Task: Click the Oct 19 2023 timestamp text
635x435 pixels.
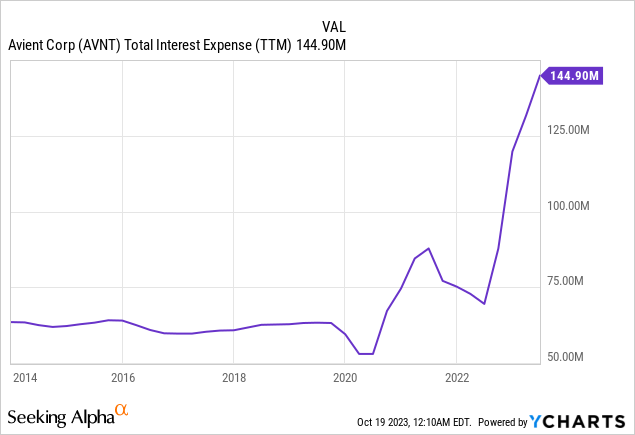Action: (414, 423)
